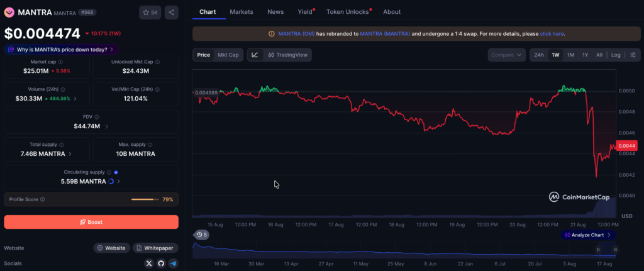
Task: Click the Profile Score progress bar
Action: [x=145, y=199]
